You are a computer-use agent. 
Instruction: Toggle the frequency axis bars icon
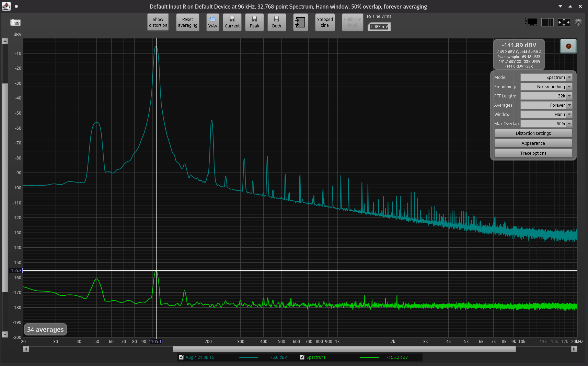click(547, 22)
